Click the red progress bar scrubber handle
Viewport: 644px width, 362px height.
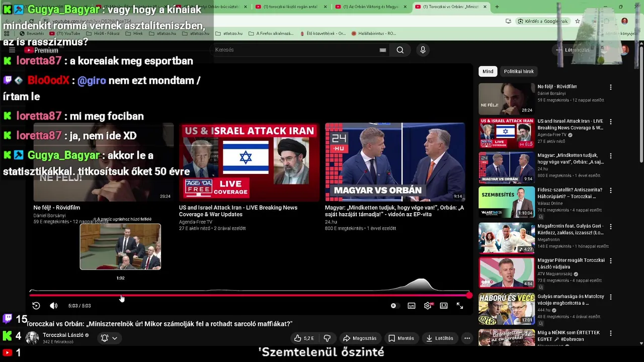[469, 295]
